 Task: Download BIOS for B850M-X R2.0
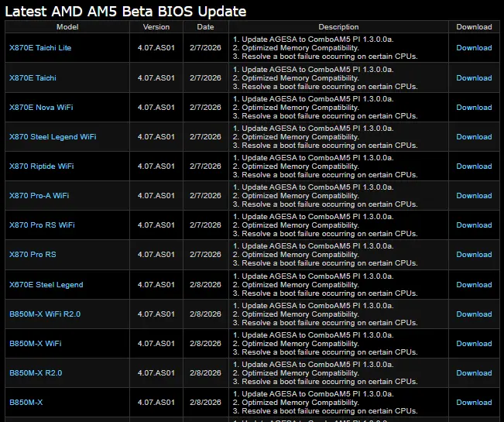(474, 372)
